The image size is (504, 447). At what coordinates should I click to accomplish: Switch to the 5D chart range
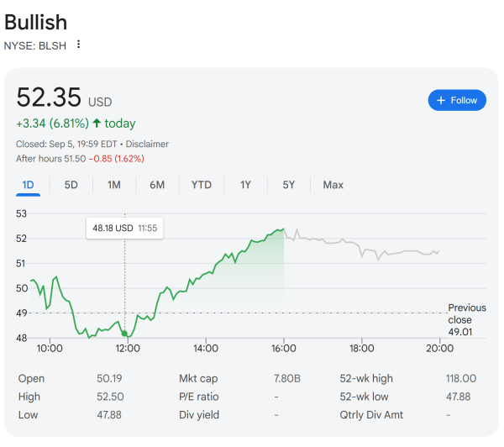pos(71,185)
